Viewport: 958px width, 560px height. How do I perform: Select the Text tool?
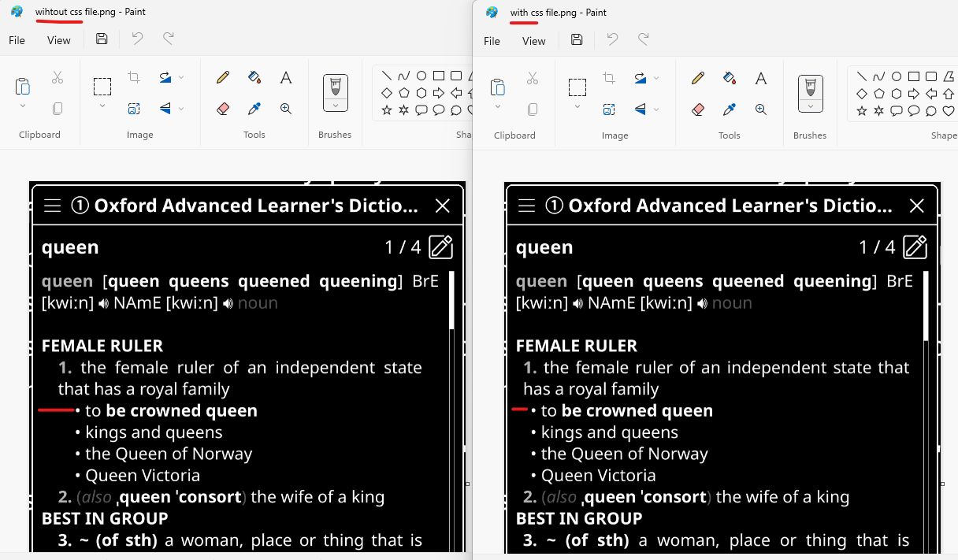click(286, 77)
